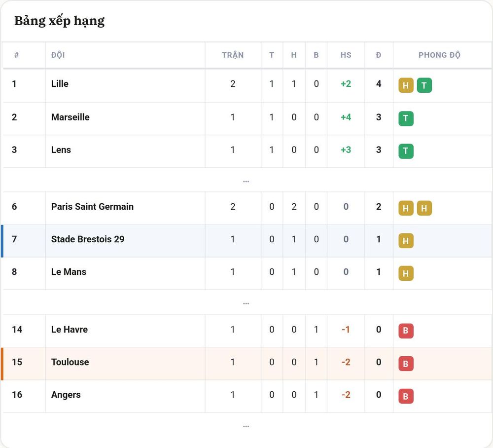The image size is (493, 448).
Task: Click Lille's green T form badge
Action: (x=424, y=85)
